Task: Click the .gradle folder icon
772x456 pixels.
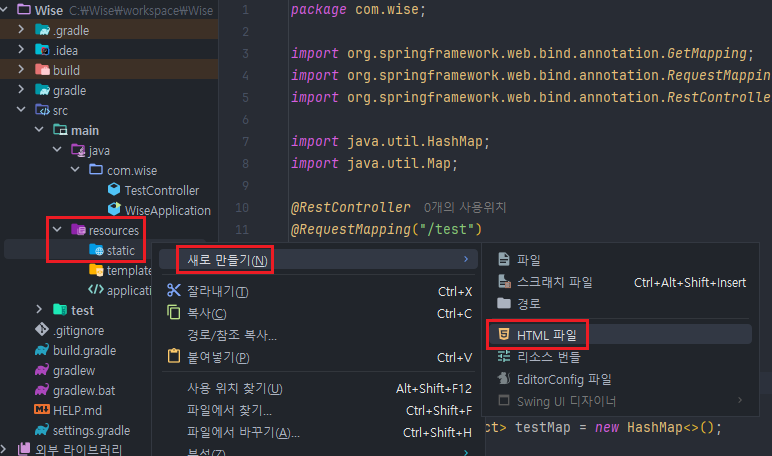Action: [42, 30]
